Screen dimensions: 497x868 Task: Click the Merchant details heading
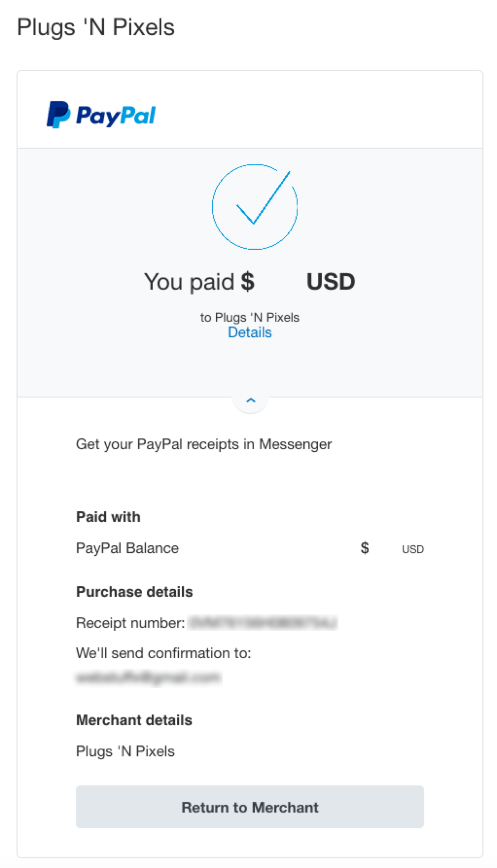click(x=134, y=720)
